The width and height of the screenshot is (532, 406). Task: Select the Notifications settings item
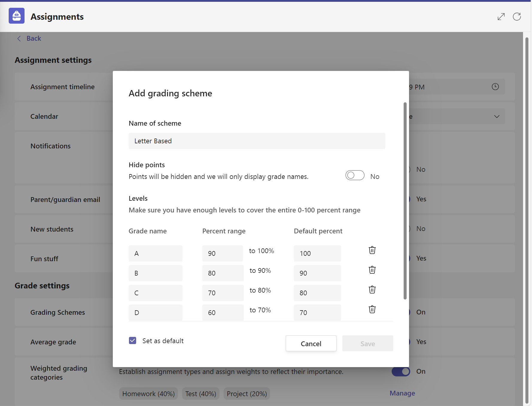(x=50, y=146)
